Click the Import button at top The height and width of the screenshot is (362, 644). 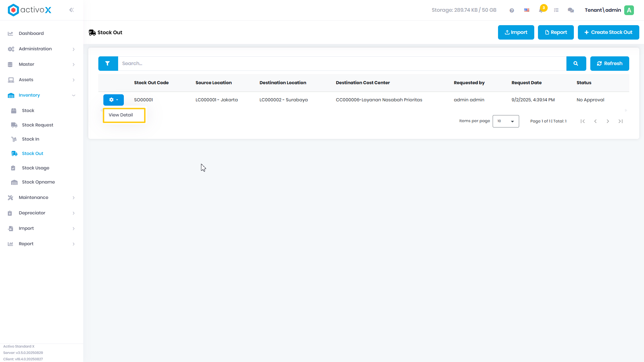tap(516, 33)
